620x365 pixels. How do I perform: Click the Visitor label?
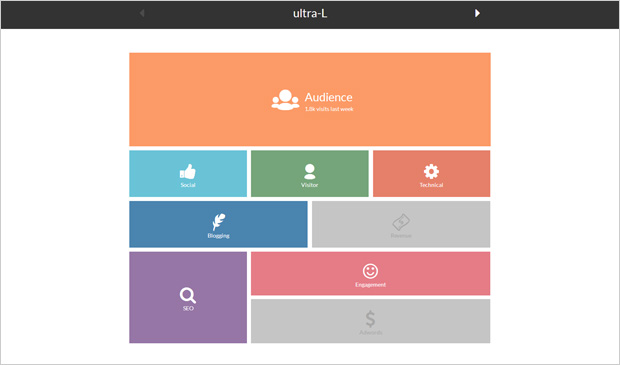[310, 185]
